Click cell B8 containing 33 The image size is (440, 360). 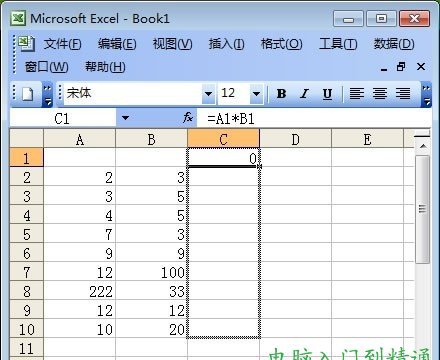pos(151,291)
